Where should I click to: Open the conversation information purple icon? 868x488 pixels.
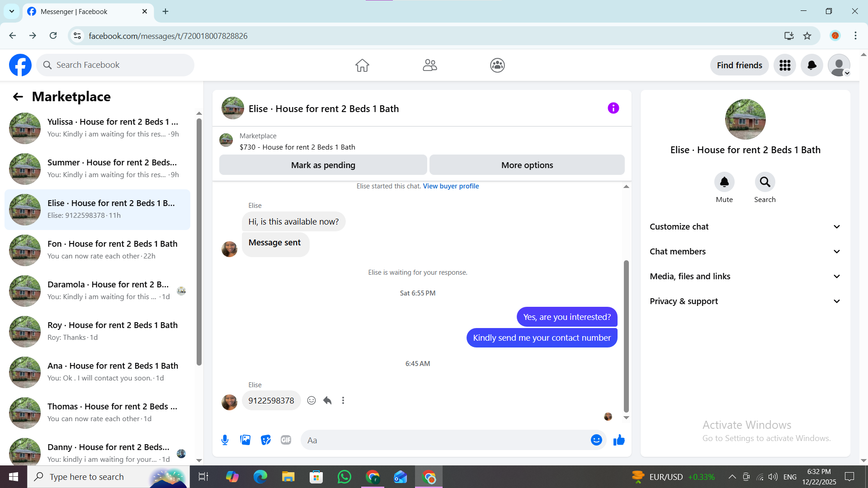[x=613, y=108]
